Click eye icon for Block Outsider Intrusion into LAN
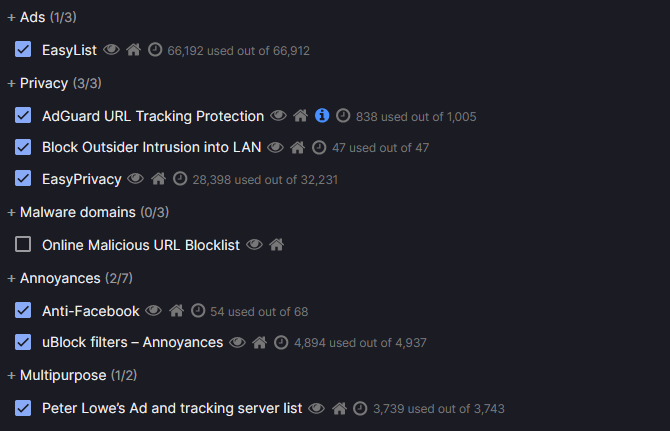The height and width of the screenshot is (431, 670). tap(275, 147)
